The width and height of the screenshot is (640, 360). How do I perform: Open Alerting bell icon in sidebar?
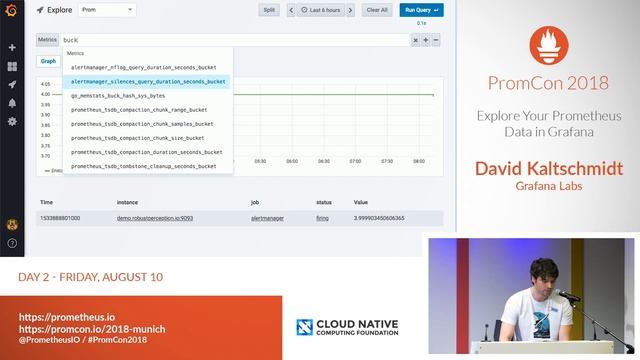tap(12, 103)
